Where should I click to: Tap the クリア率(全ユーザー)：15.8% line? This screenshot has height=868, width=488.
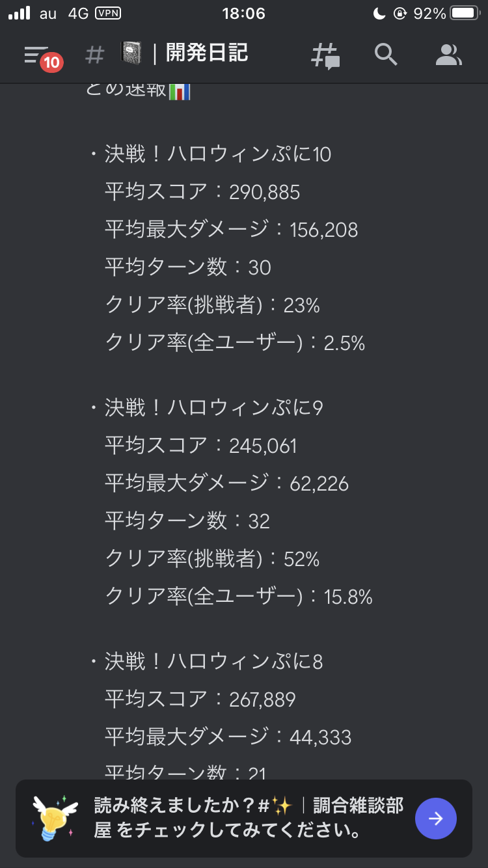coord(238,597)
